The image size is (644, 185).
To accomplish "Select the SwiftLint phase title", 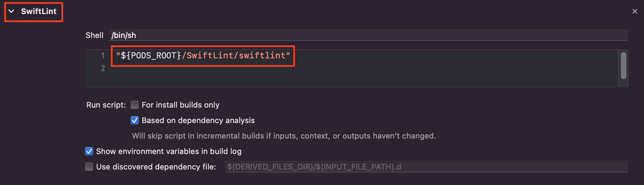I will [x=39, y=11].
